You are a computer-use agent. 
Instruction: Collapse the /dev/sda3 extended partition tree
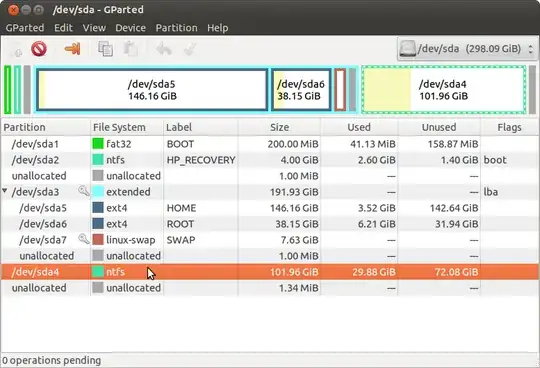(x=5, y=190)
